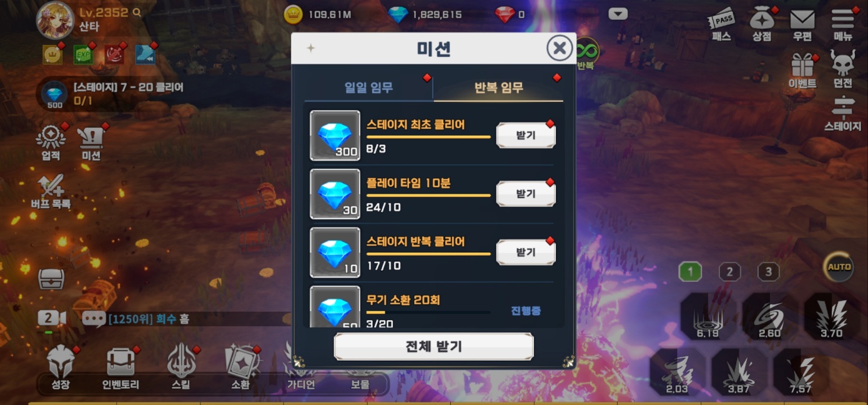This screenshot has width=868, height=405.
Task: Claim all rewards with 전체 받기
Action: coord(433,346)
